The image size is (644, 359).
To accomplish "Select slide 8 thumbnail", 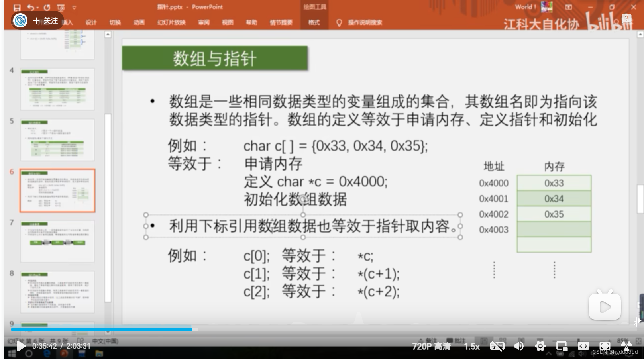I will [x=57, y=292].
